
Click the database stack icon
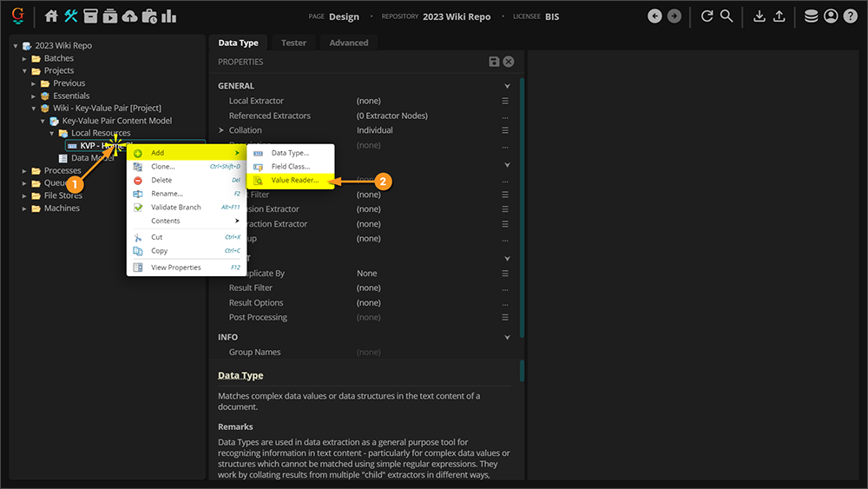tap(811, 17)
